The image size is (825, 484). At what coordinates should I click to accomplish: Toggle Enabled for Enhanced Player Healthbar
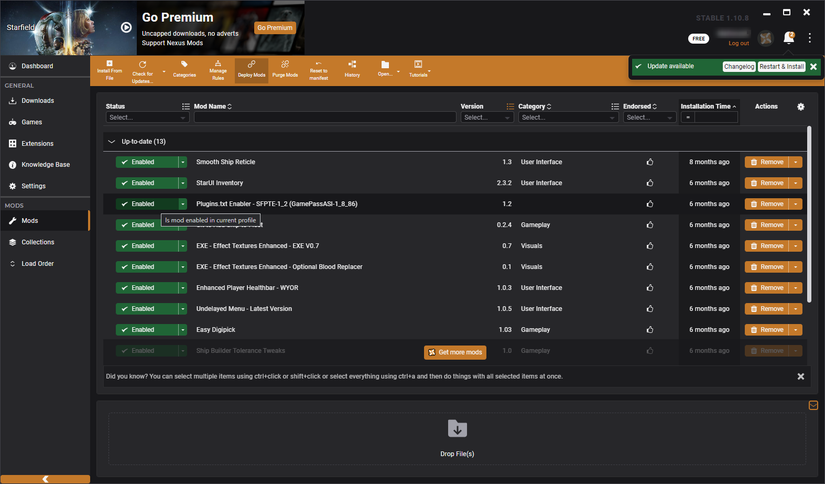tap(147, 288)
